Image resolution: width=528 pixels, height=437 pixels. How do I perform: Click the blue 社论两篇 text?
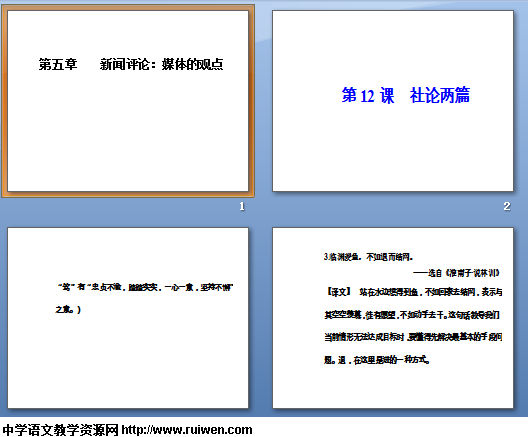(439, 95)
